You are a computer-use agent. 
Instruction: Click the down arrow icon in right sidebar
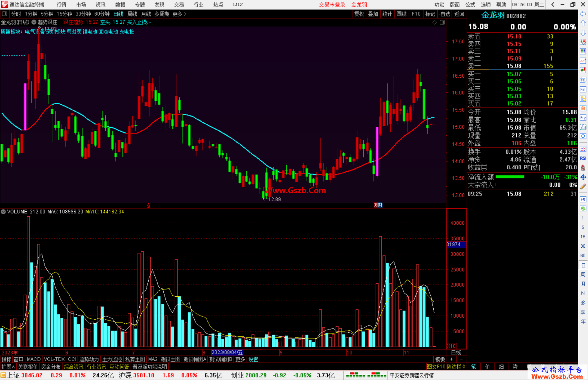(x=583, y=33)
